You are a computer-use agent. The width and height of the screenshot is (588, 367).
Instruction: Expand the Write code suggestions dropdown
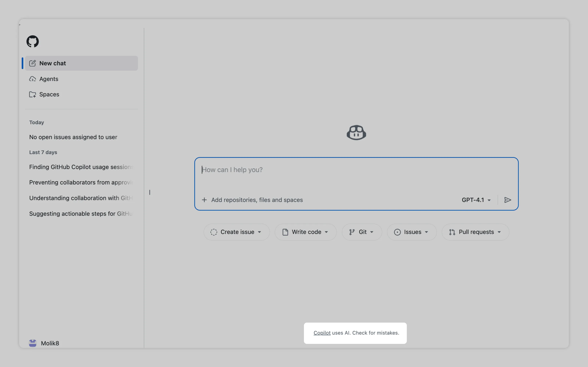(305, 232)
